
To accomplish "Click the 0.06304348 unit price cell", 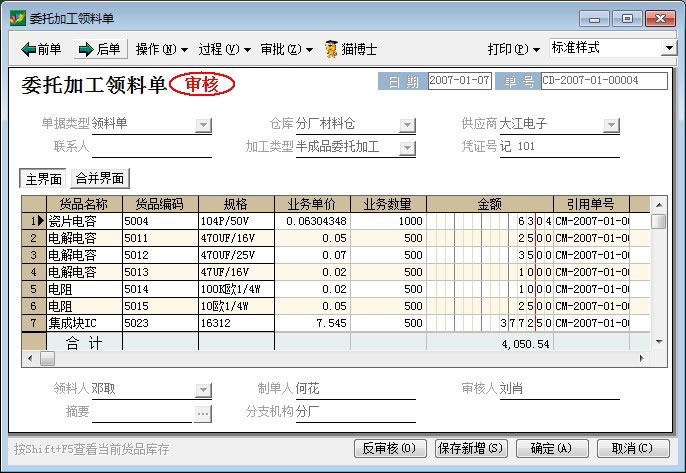I will [x=312, y=221].
